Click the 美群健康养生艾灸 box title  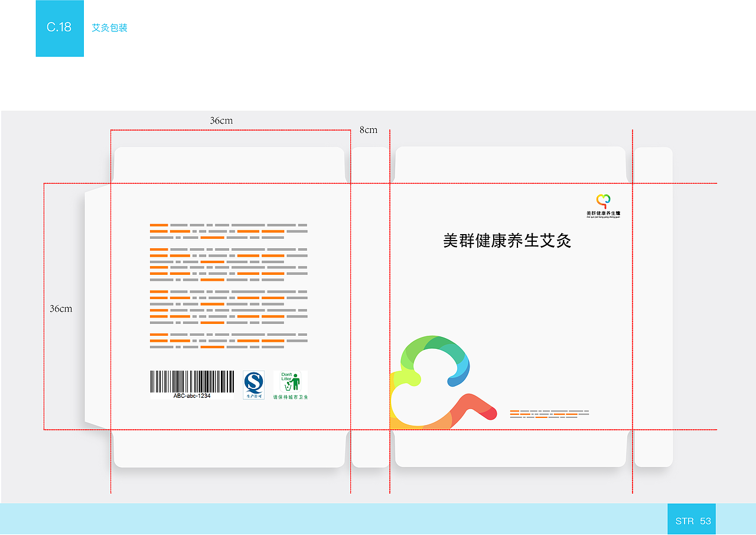[507, 241]
